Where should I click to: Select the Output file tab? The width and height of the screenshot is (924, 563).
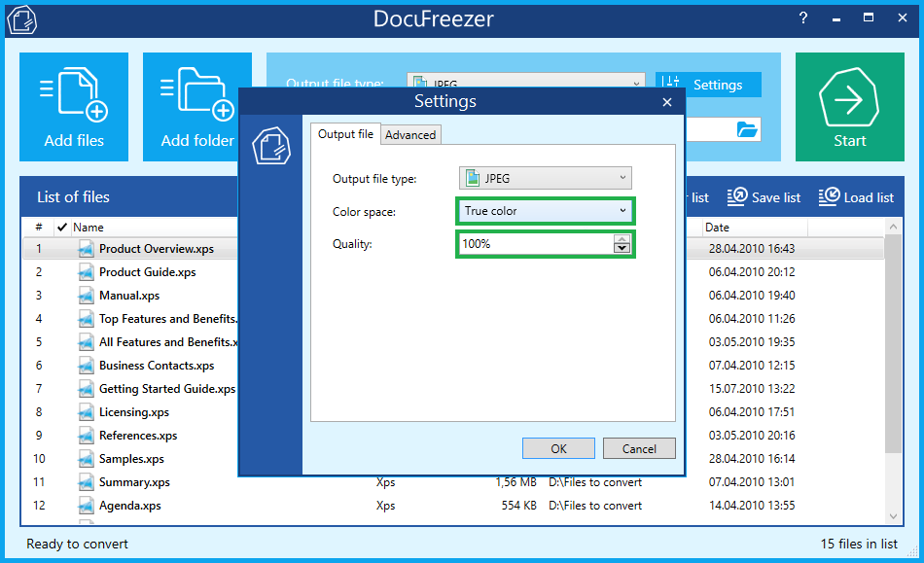pos(345,133)
